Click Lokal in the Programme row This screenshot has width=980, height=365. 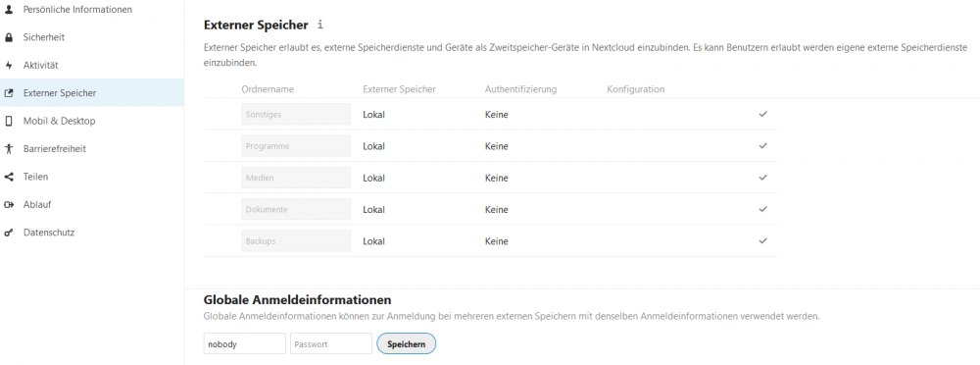coord(373,146)
